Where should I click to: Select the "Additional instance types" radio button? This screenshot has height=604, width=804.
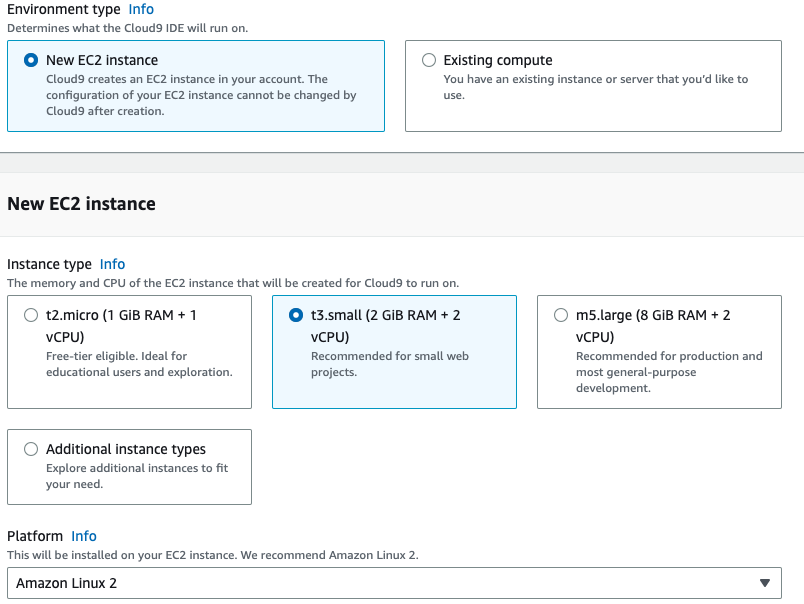(x=30, y=448)
